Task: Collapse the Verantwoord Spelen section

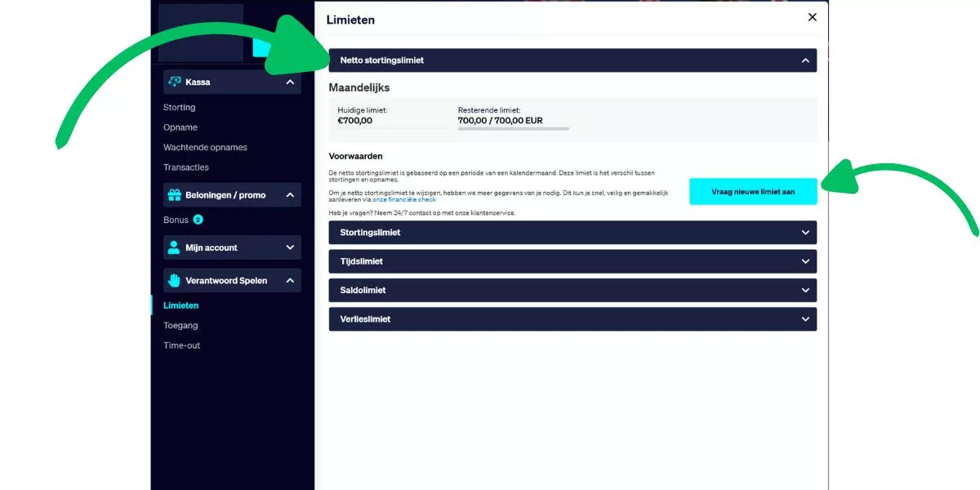Action: (290, 280)
